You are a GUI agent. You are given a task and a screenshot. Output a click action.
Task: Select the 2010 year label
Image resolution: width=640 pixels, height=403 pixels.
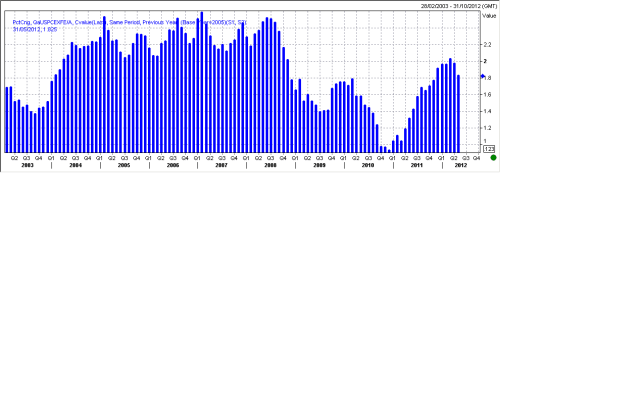(367, 165)
